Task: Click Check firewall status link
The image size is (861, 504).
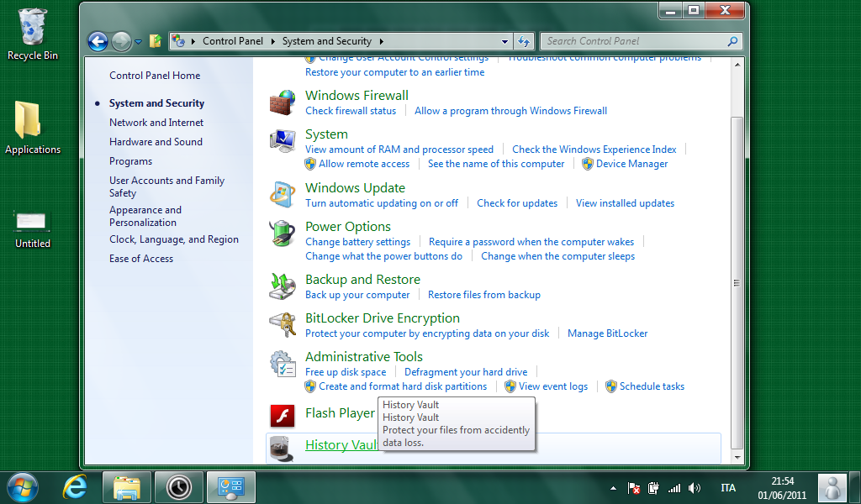Action: point(351,111)
